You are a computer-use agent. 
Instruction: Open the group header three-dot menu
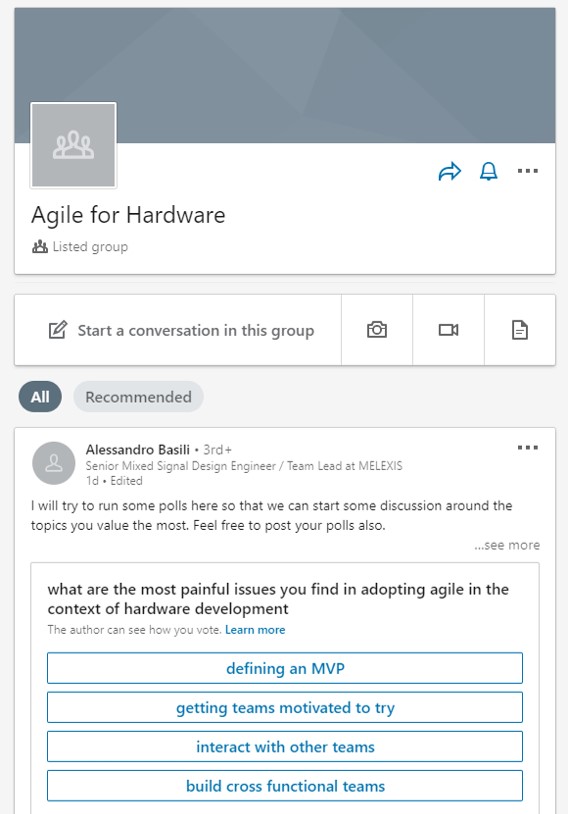tap(528, 171)
